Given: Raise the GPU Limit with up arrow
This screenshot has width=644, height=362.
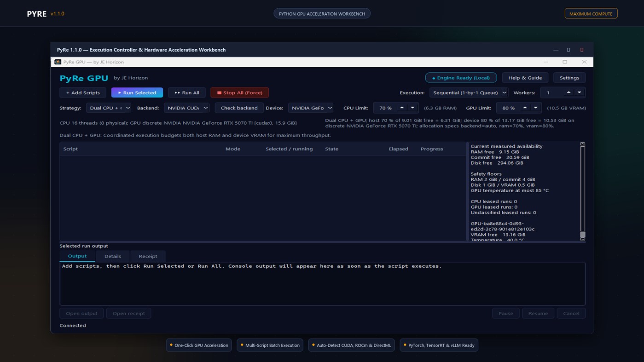Looking at the screenshot, I should click(525, 108).
